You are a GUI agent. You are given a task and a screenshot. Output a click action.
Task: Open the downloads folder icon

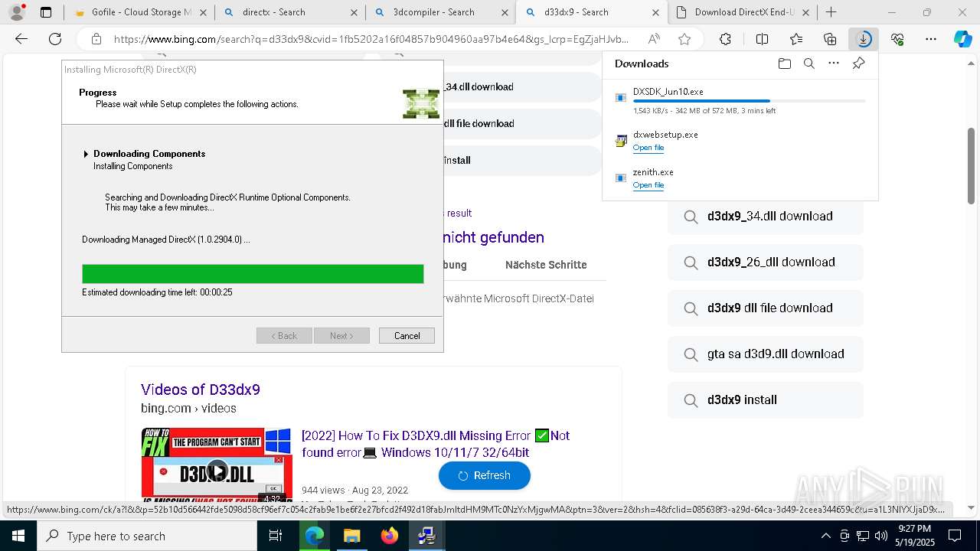coord(784,64)
